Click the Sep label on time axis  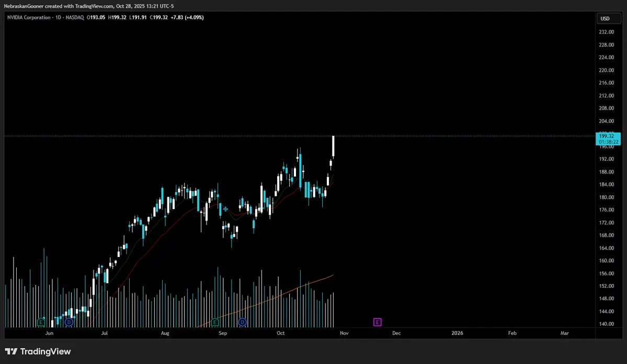[223, 333]
